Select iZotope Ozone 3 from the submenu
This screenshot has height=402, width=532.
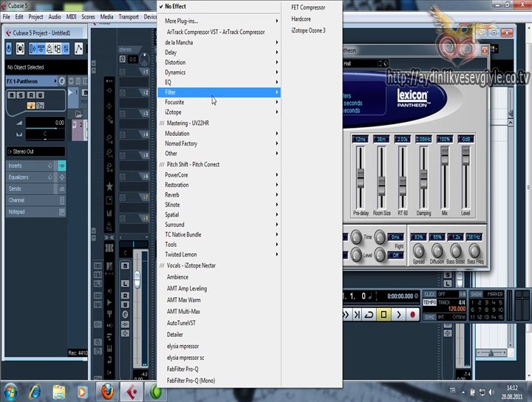[x=308, y=30]
